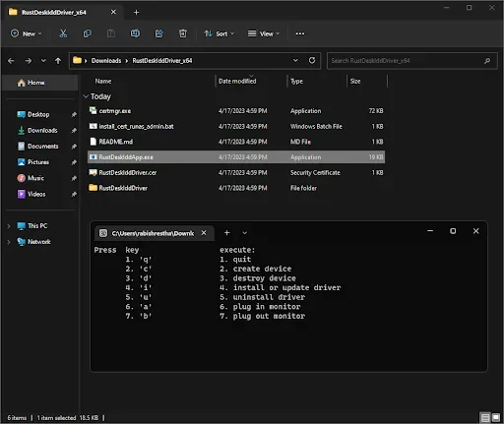504x424 pixels.
Task: Open Pictures in the sidebar
Action: (38, 162)
